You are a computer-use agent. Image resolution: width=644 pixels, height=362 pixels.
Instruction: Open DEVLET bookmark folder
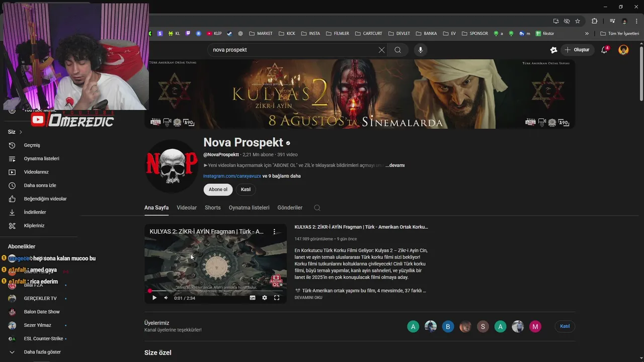(399, 34)
